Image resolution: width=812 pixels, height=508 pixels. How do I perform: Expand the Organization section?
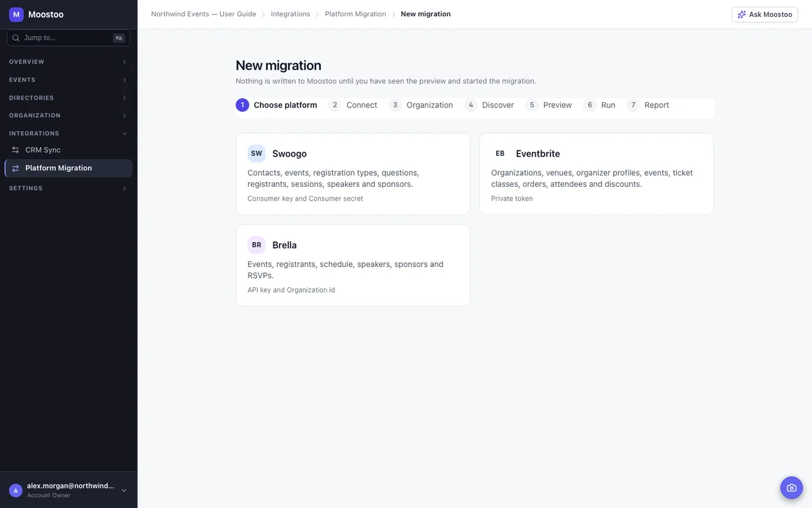click(x=68, y=115)
